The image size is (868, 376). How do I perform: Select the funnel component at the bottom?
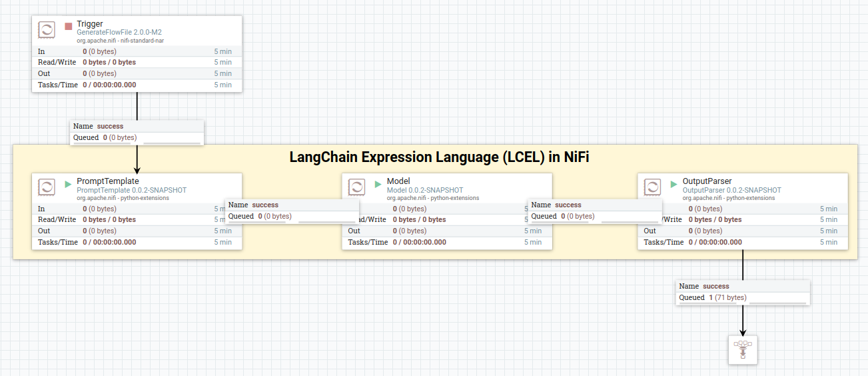[743, 350]
